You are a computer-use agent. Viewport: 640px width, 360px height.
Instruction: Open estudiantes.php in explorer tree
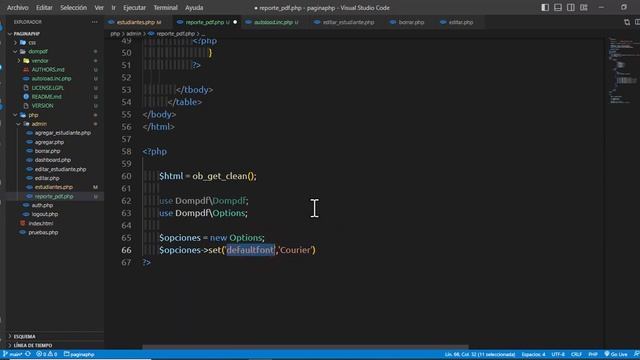(x=53, y=187)
